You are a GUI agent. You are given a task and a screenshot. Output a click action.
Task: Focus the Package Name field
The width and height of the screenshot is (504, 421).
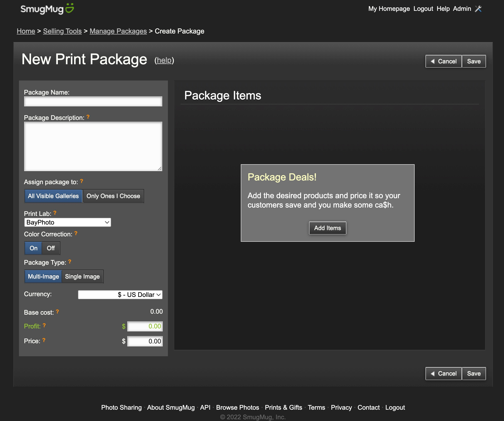93,101
